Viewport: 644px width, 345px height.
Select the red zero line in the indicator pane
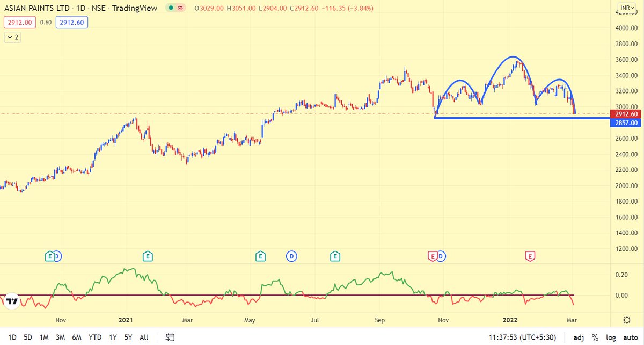coord(287,295)
